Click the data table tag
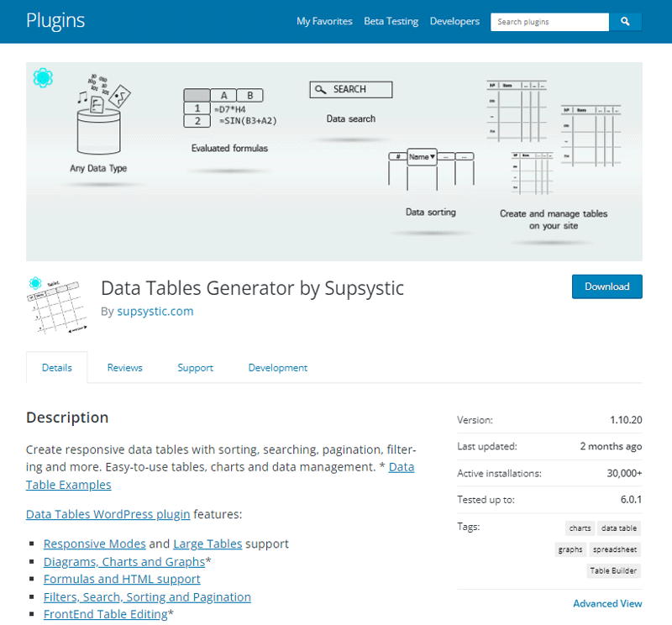This screenshot has width=672, height=625. point(619,528)
